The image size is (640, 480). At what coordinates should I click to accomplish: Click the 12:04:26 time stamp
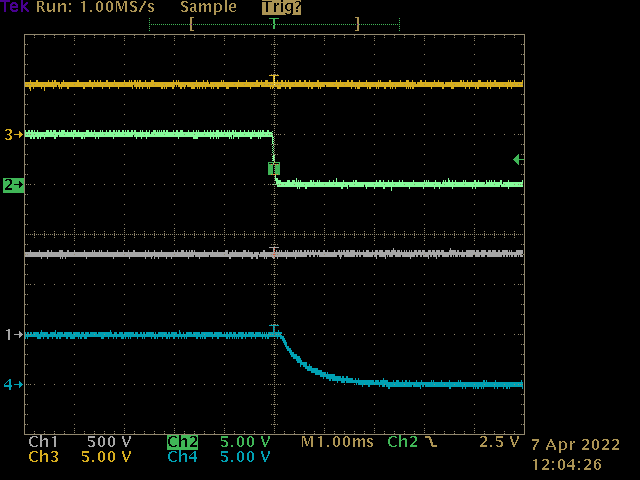[x=564, y=464]
